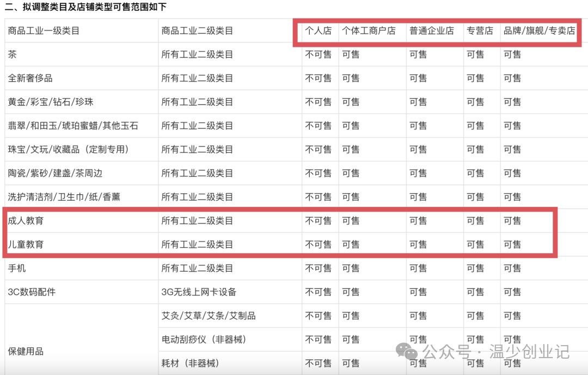Click the 专营店 column header

[480, 31]
